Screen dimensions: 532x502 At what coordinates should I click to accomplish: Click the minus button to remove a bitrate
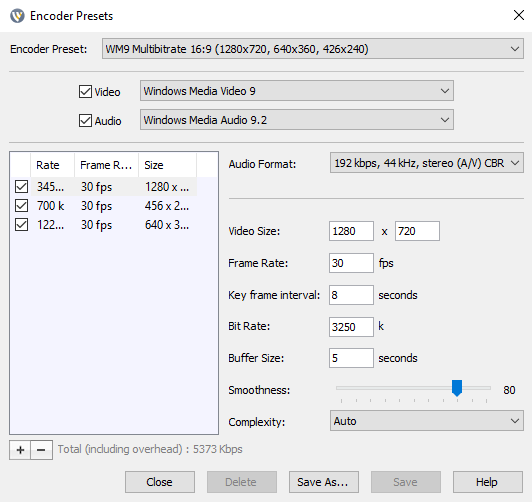tap(41, 450)
